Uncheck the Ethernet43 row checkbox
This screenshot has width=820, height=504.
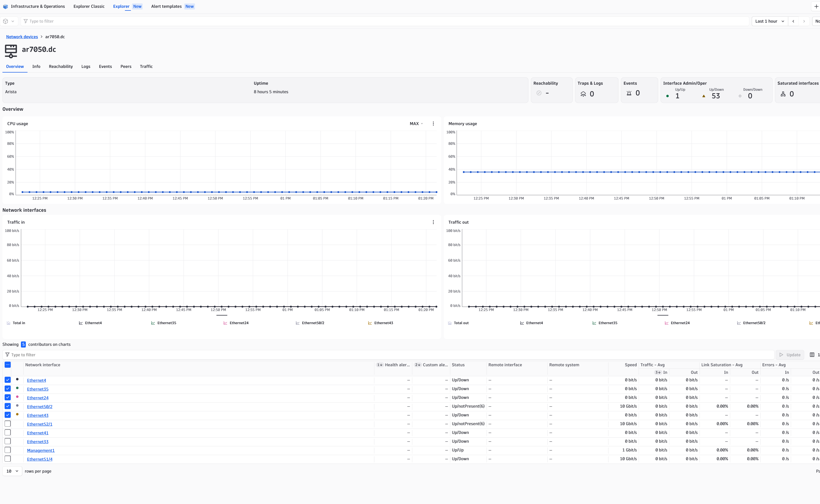(8, 415)
